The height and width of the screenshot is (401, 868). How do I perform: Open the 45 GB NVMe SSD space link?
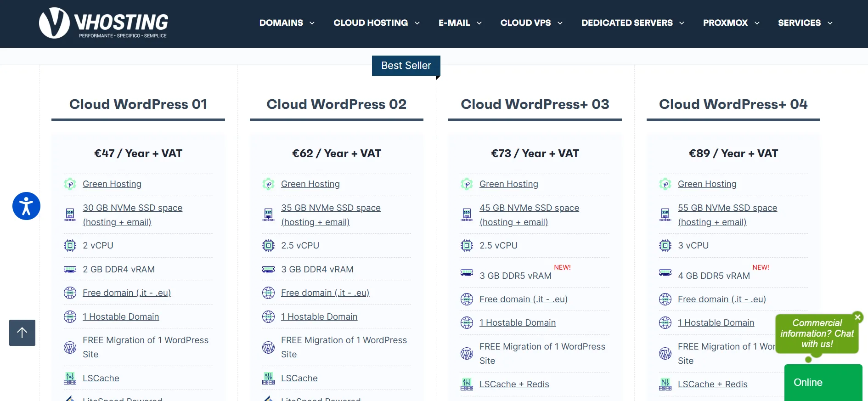coord(529,215)
